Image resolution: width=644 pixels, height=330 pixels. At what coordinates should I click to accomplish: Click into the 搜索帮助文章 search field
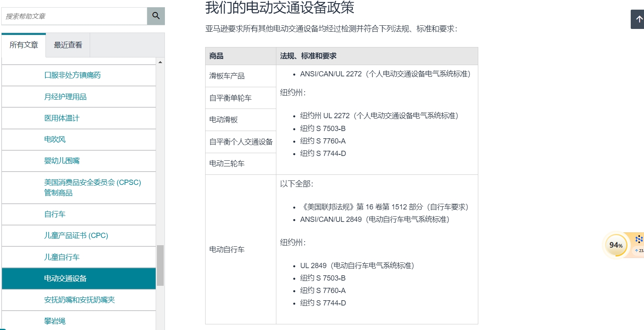[74, 16]
